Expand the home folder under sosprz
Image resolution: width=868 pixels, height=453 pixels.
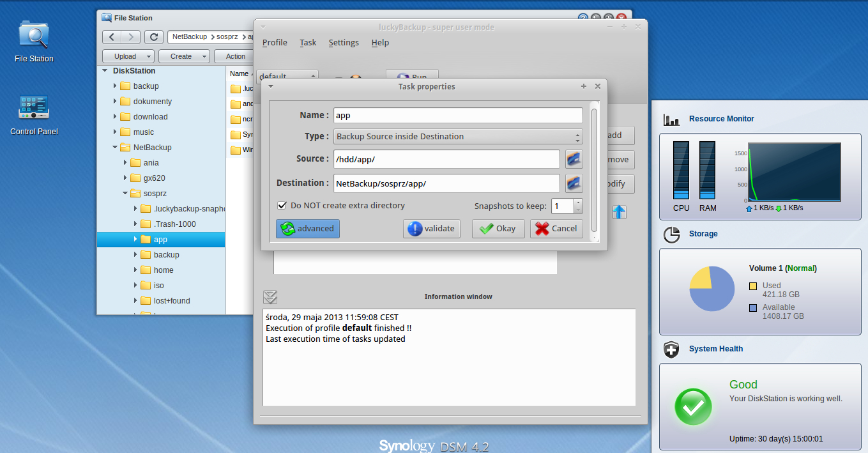(x=135, y=270)
